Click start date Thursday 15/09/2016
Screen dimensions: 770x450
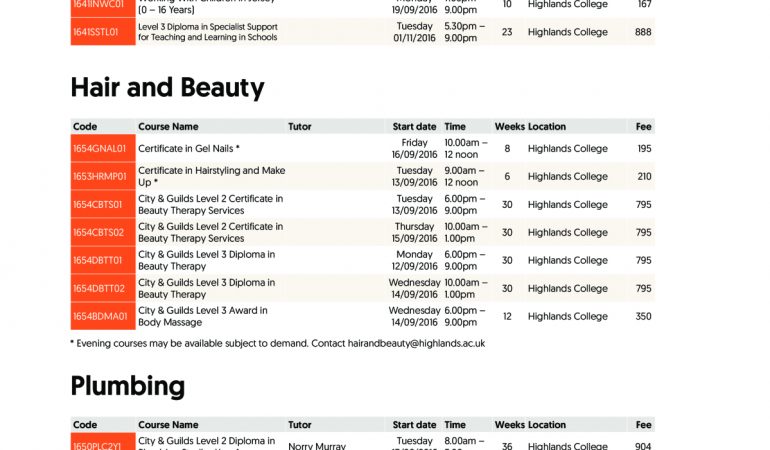point(414,232)
